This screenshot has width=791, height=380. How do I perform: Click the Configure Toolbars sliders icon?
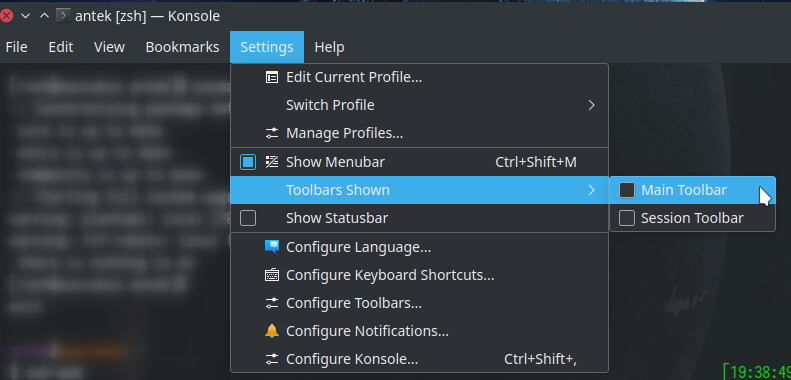pos(271,303)
